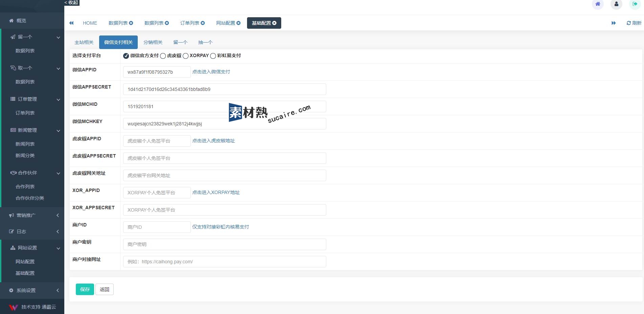The image size is (644, 314).
Task: Click the 商户对接网址 input field
Action: point(225,262)
